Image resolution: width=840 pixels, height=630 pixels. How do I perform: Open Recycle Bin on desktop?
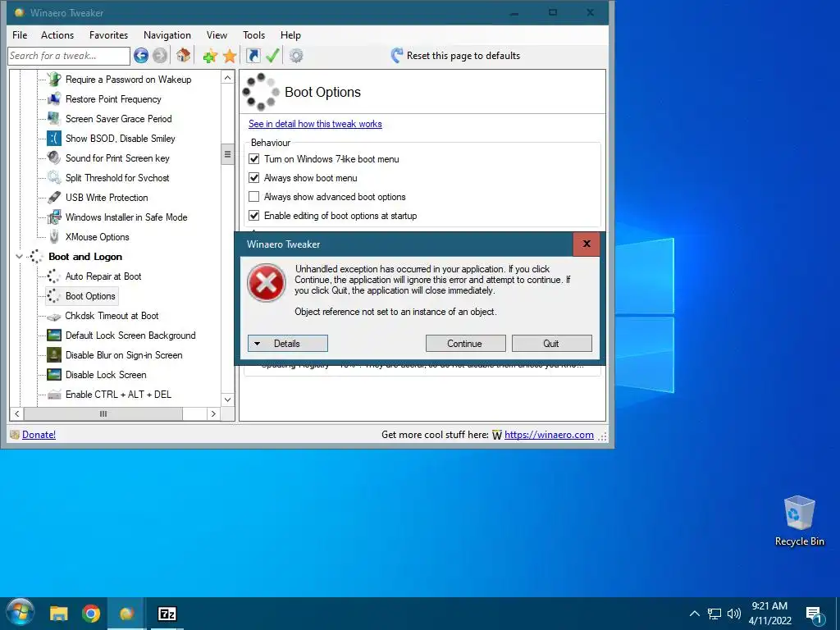click(x=799, y=521)
